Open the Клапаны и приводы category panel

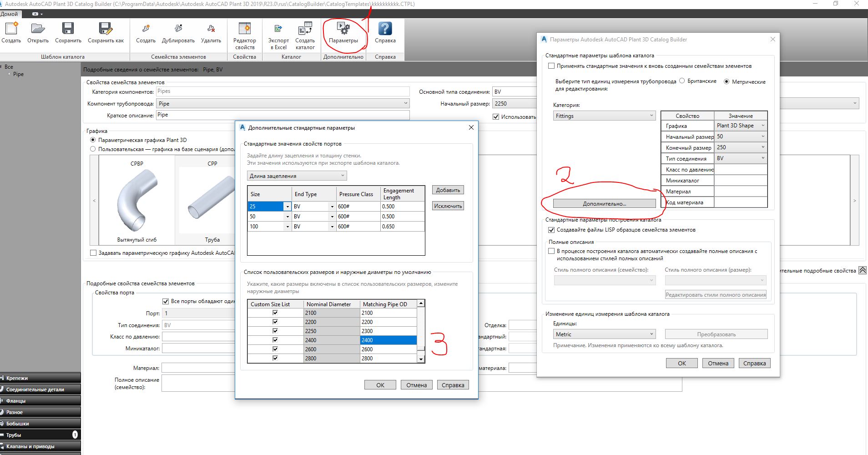pos(40,446)
